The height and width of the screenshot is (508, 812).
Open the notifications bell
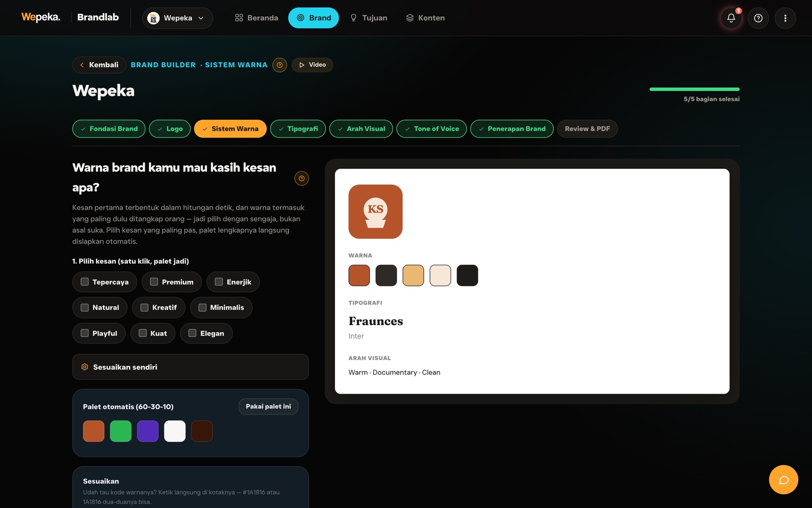[x=731, y=18]
